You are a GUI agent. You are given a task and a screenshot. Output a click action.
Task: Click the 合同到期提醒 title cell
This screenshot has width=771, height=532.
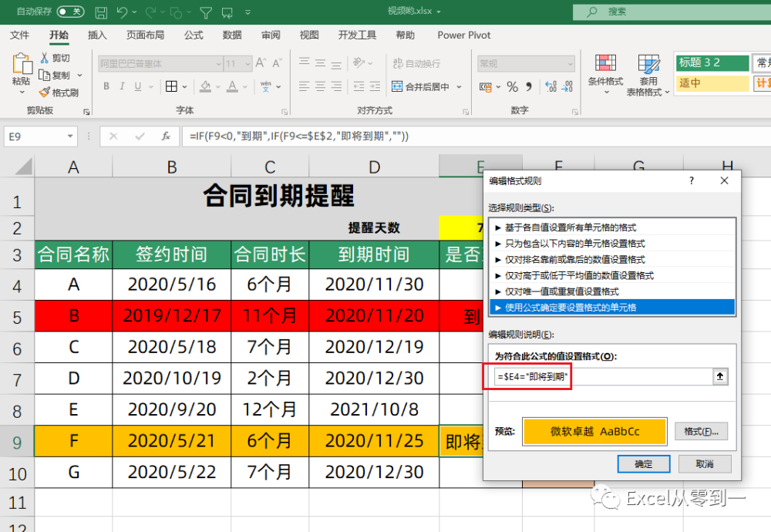click(278, 196)
